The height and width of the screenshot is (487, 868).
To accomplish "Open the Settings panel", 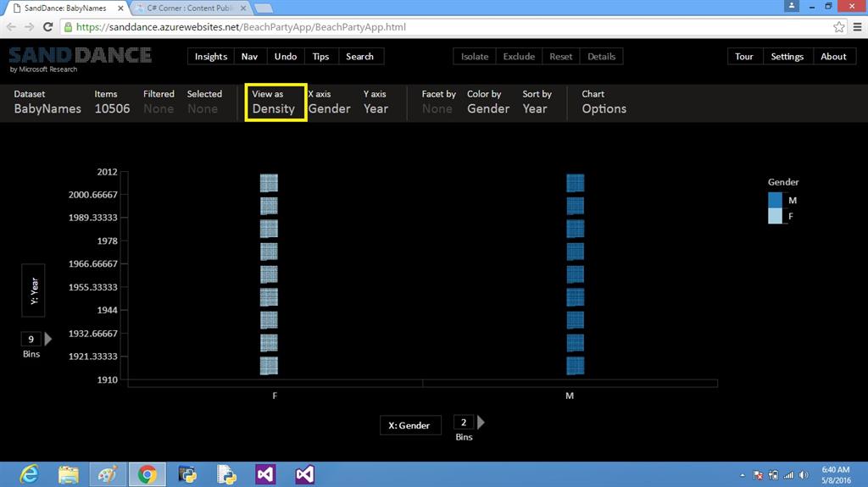I will (787, 57).
